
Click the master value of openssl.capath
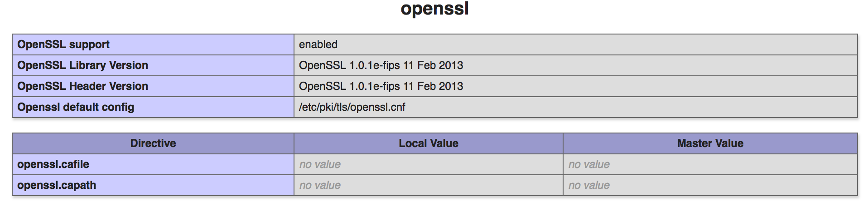point(589,185)
